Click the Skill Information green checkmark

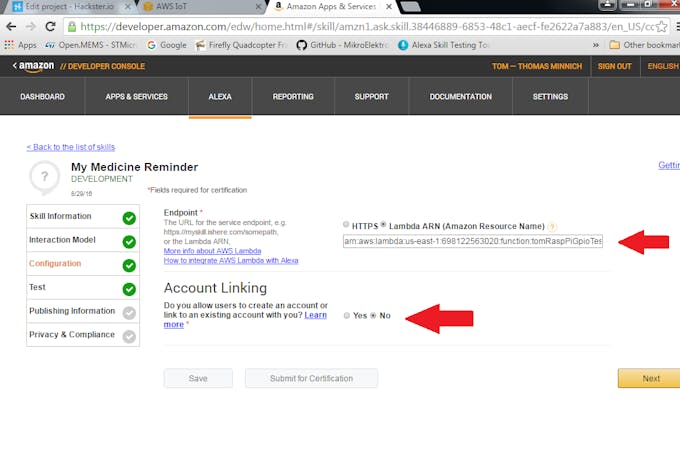(x=129, y=218)
